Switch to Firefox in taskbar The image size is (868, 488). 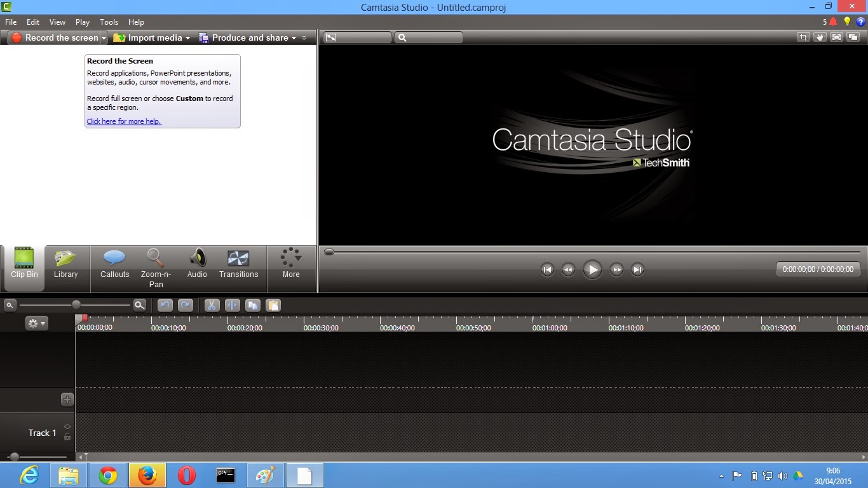coord(147,475)
